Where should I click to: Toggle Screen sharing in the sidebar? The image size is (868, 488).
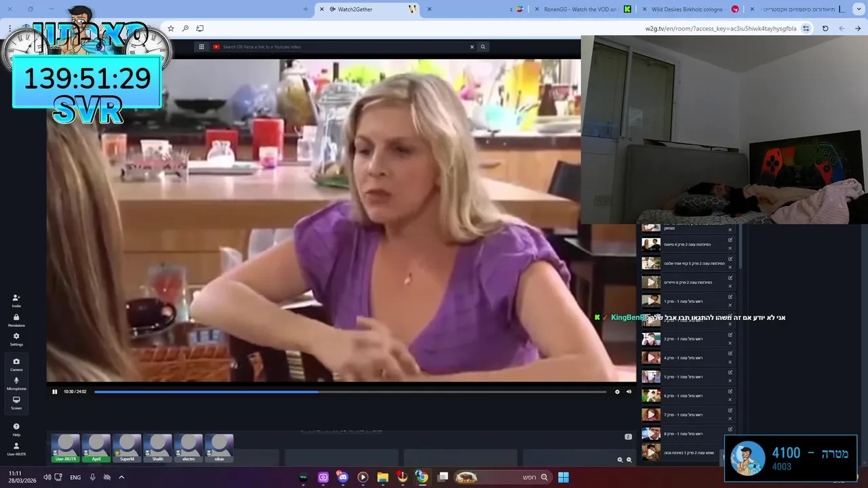pyautogui.click(x=16, y=403)
